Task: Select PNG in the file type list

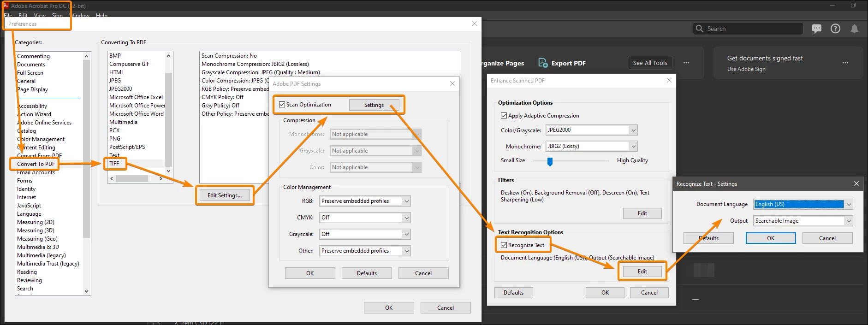Action: coord(114,139)
